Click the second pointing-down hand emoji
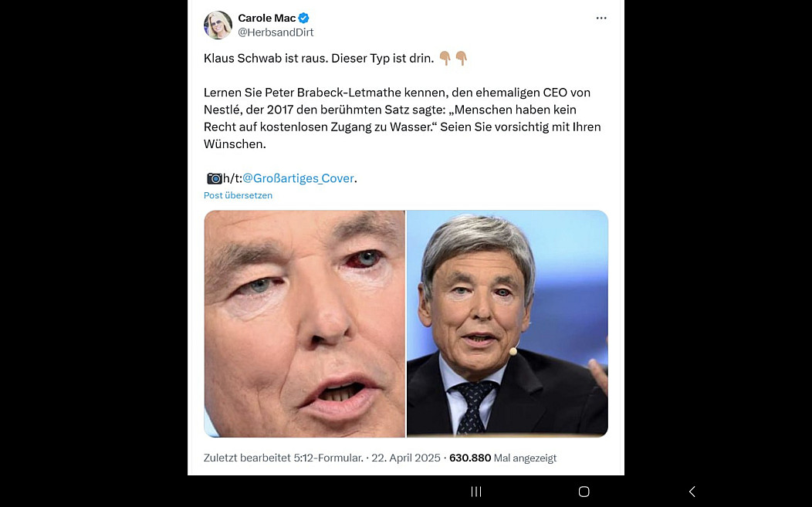 point(462,58)
